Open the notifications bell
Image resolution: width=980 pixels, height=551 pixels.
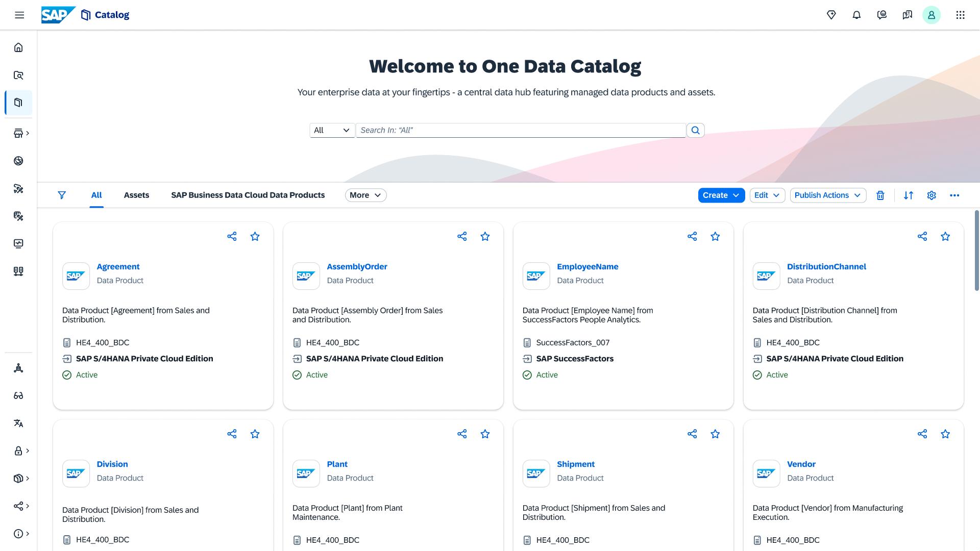(856, 15)
